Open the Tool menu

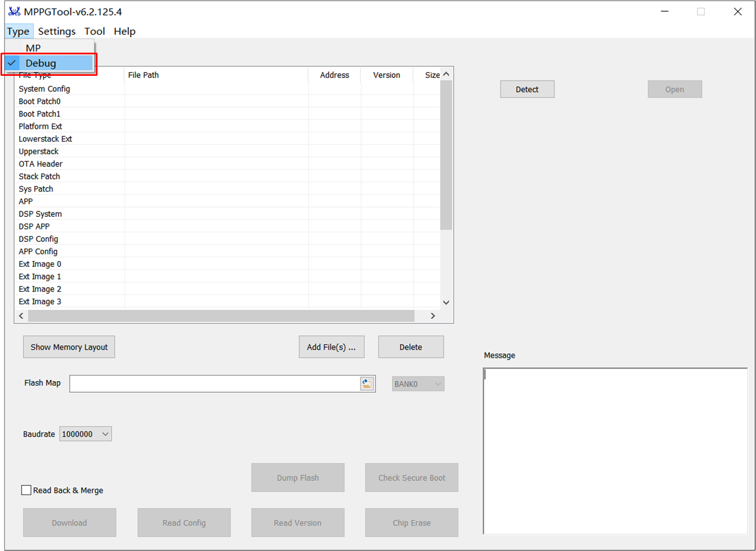[94, 31]
